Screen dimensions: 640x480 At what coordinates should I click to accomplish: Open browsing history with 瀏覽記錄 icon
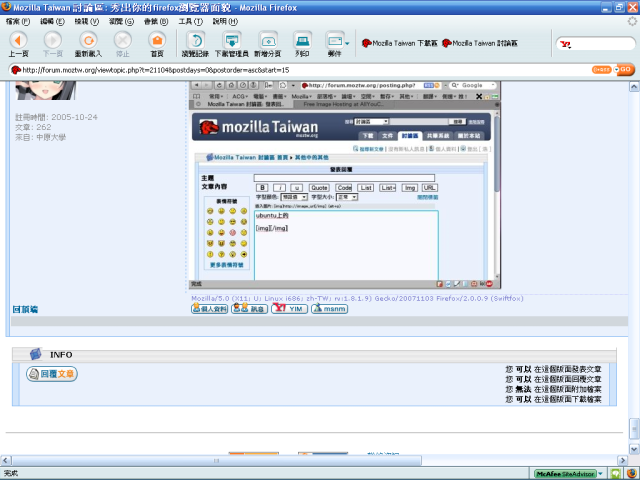click(x=196, y=42)
